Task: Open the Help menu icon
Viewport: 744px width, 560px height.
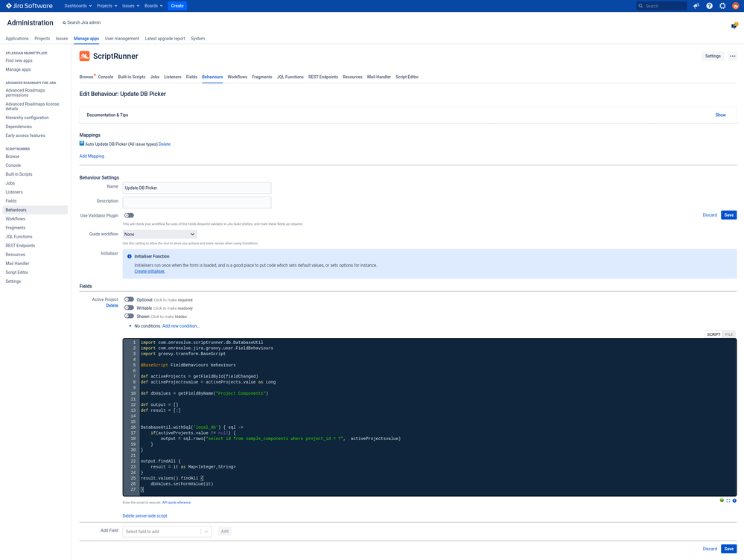Action: pos(709,6)
